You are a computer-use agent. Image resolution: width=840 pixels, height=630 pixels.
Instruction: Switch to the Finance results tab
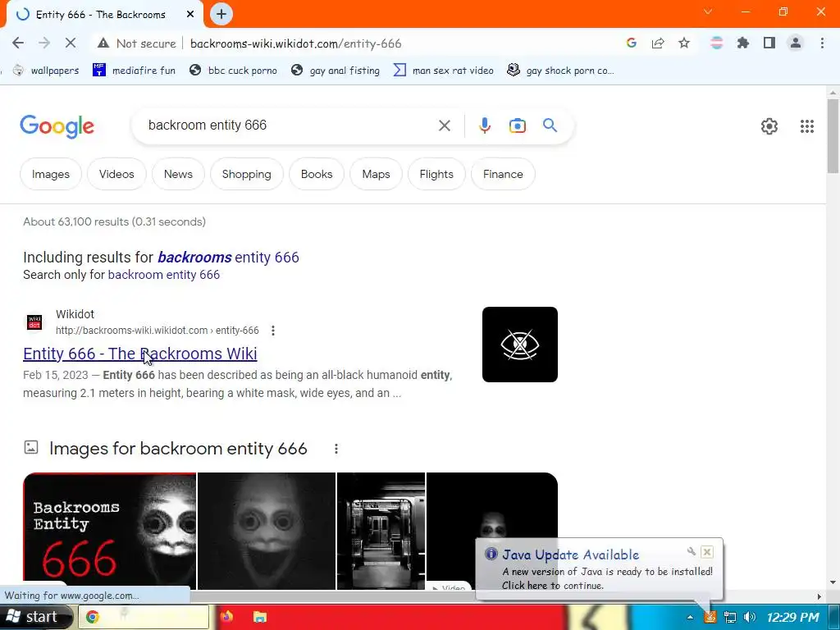click(503, 174)
